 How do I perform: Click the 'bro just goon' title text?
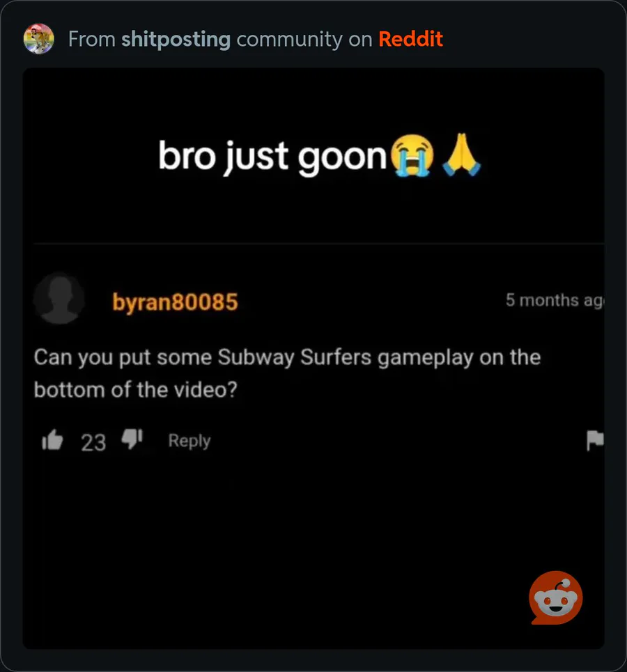(x=273, y=157)
